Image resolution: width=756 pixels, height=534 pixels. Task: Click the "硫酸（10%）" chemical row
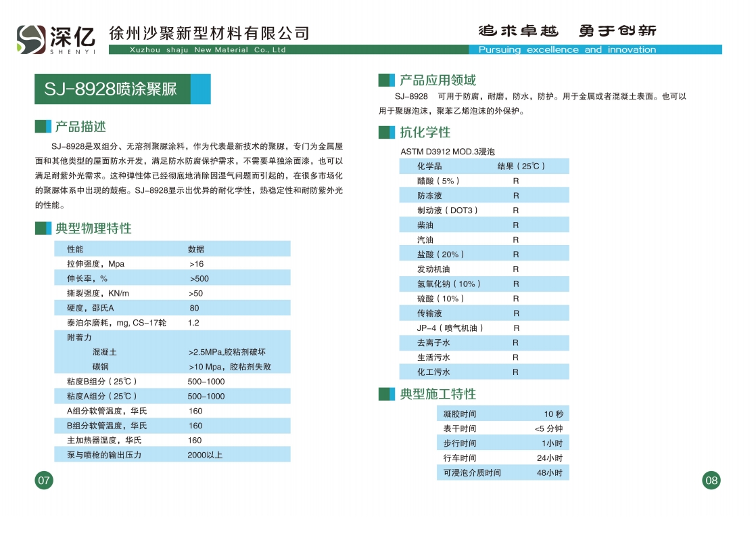(x=484, y=298)
